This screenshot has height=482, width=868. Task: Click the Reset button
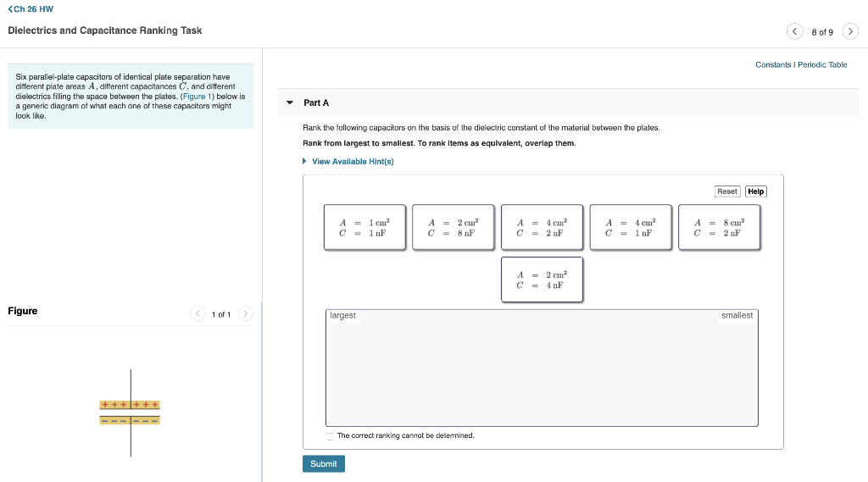727,191
